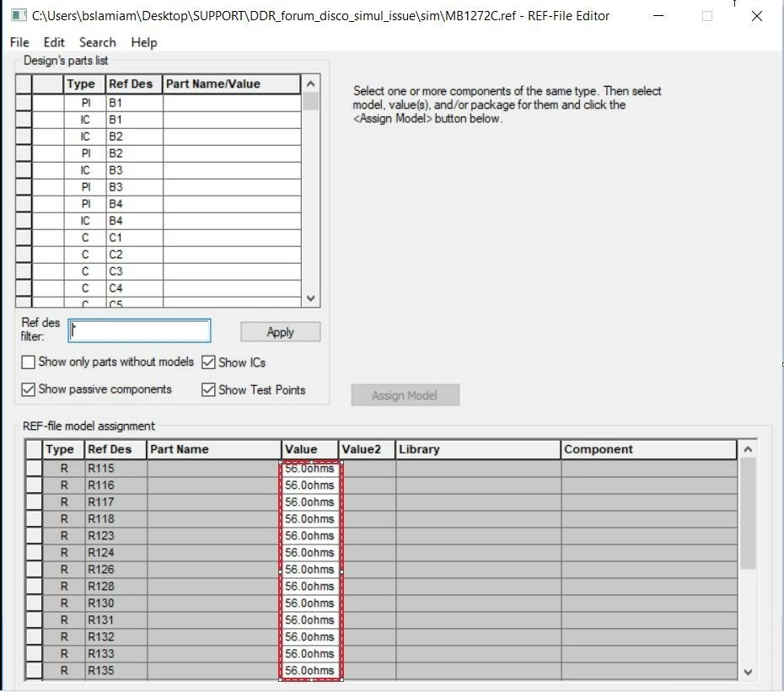Image resolution: width=784 pixels, height=692 pixels.
Task: Click the 56.0ohms value for R123
Action: point(310,535)
